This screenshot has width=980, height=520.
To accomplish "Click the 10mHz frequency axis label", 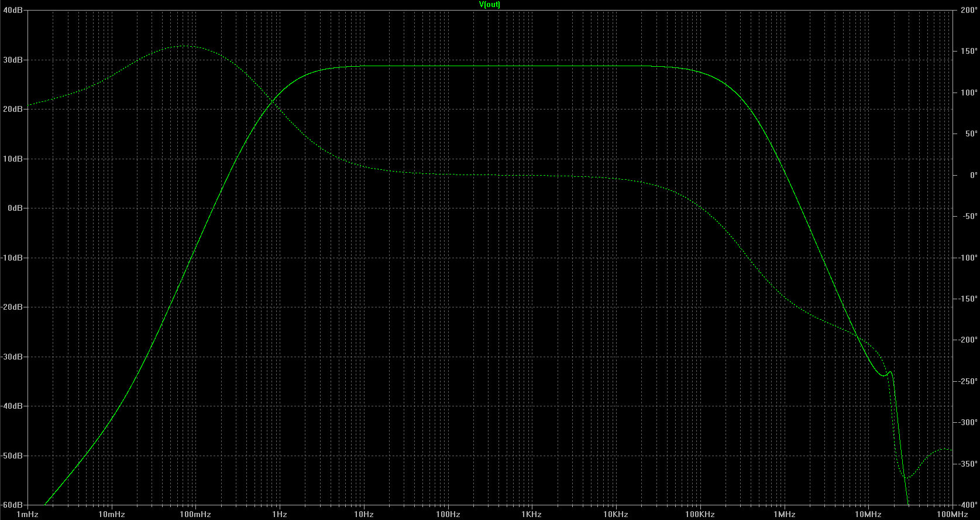I will [x=111, y=515].
